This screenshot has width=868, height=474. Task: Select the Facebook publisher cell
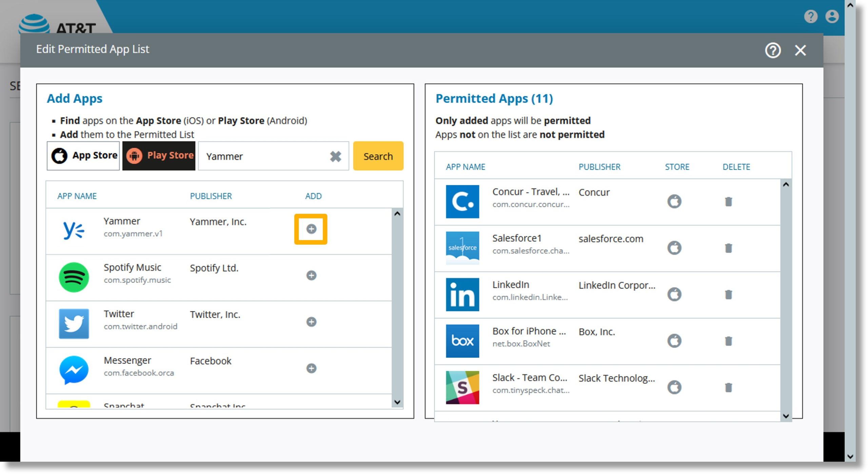pyautogui.click(x=211, y=361)
